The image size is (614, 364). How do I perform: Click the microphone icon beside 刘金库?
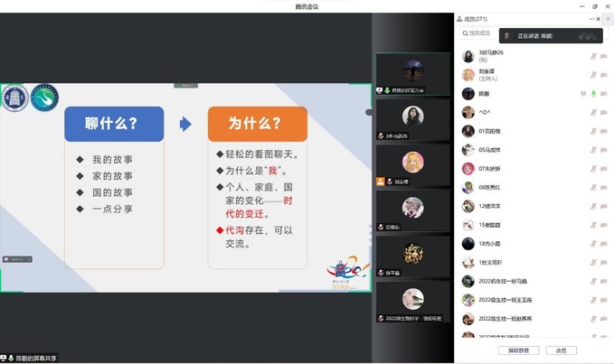[x=593, y=75]
